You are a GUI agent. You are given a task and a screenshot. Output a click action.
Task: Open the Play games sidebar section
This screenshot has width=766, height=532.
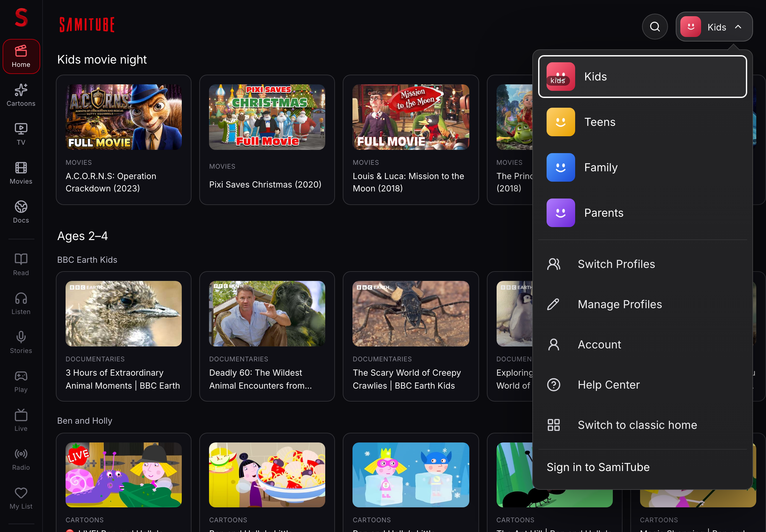pos(21,382)
